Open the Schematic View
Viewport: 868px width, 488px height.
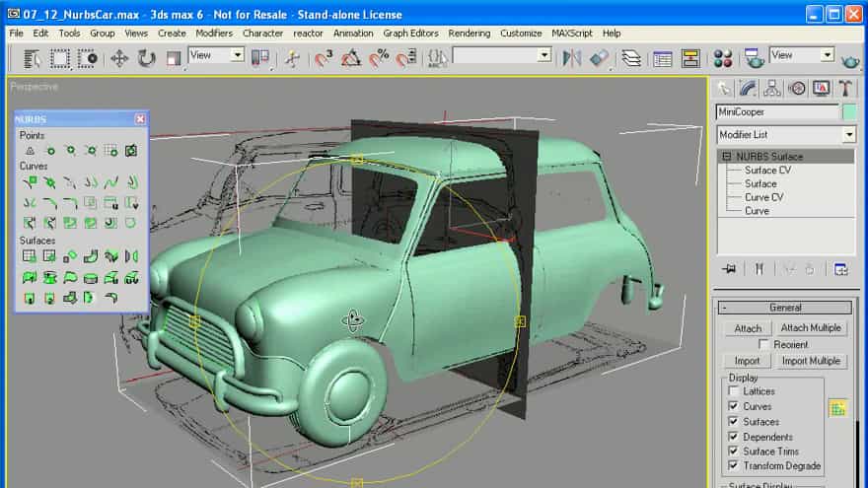tap(690, 58)
